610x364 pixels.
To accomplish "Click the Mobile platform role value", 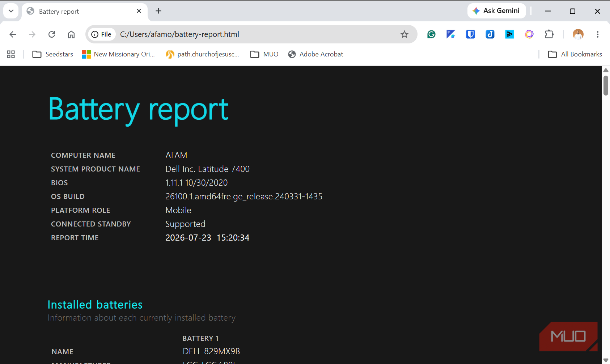I will (x=178, y=210).
